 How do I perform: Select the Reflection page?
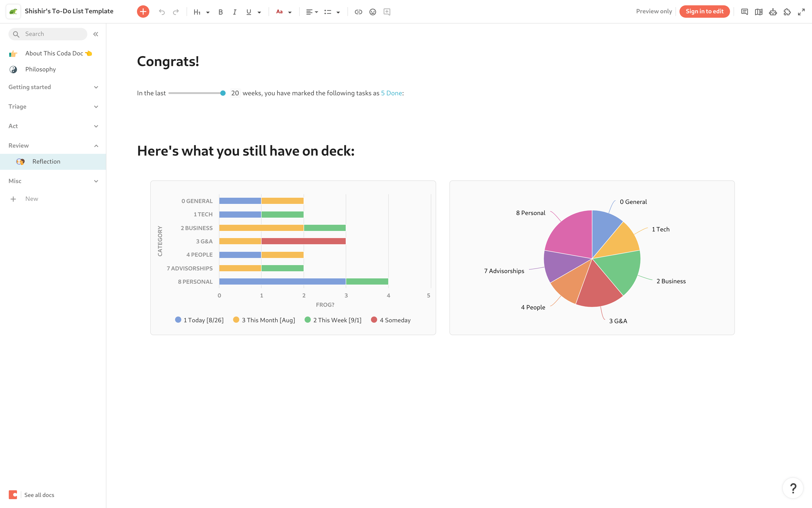point(46,162)
